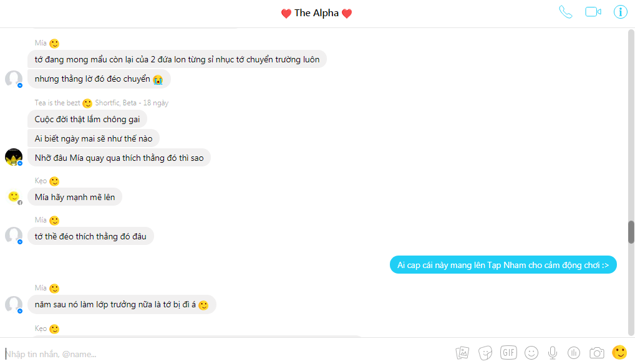The width and height of the screenshot is (635, 364).
Task: Click the 'Cuộc đời thật lắm chông gai' message
Action: [x=87, y=119]
